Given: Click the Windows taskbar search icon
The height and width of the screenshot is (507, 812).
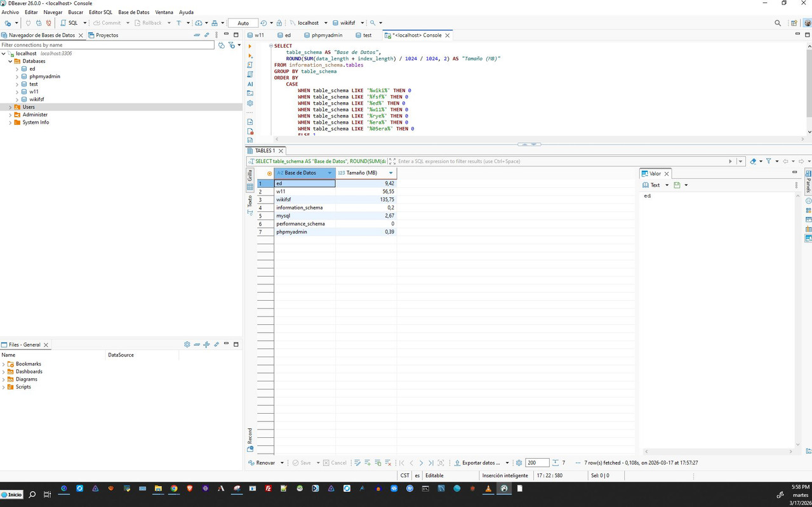Looking at the screenshot, I should tap(32, 494).
